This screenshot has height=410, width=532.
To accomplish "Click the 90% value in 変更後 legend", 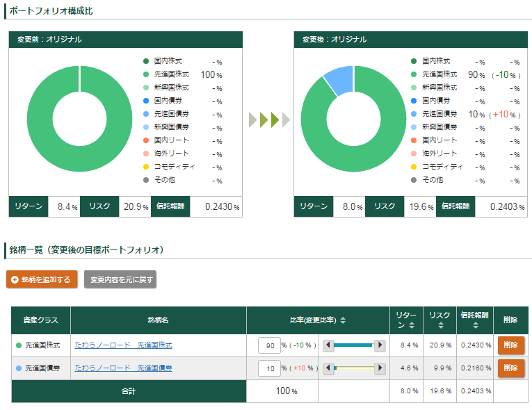I will click(x=476, y=74).
